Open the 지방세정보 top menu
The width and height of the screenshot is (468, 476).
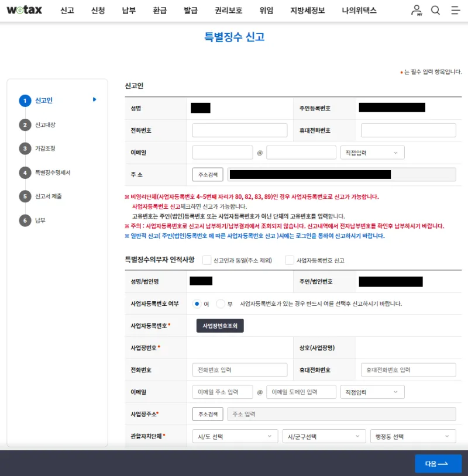click(307, 11)
